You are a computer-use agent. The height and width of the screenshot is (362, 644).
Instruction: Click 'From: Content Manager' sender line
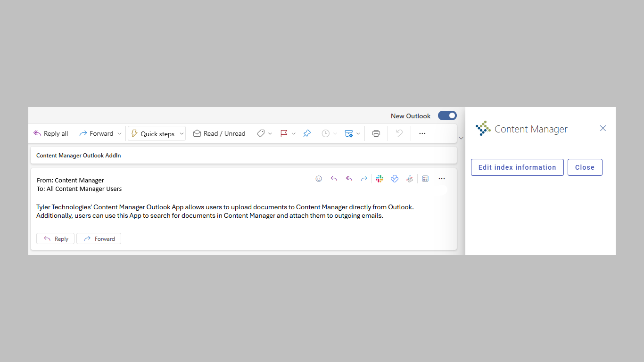tap(70, 180)
